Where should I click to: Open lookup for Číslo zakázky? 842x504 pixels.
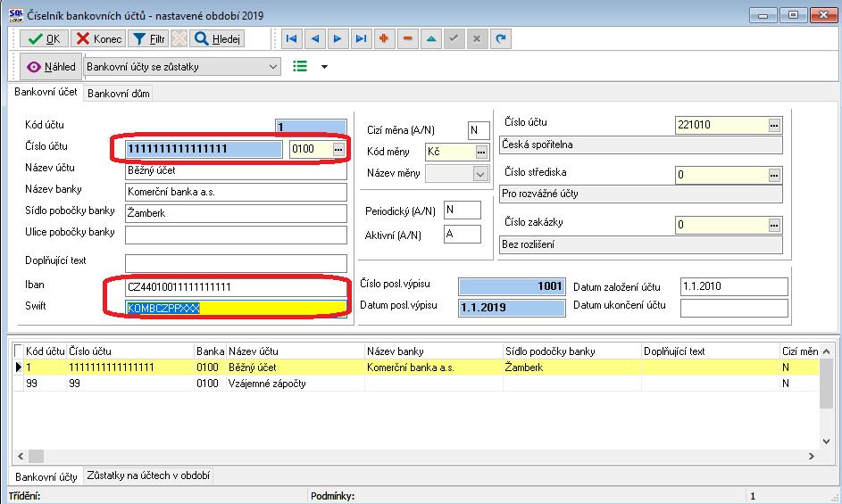[774, 226]
